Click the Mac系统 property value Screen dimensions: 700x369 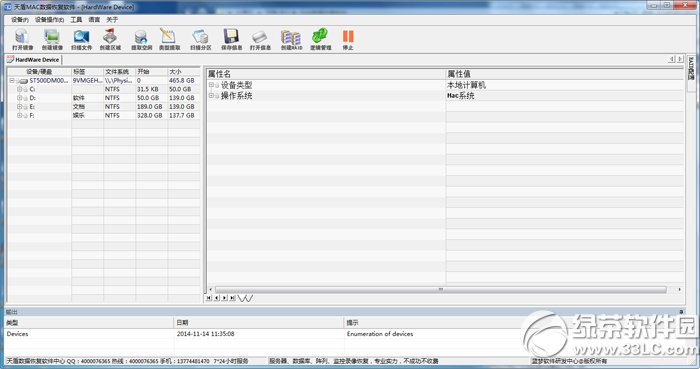click(x=461, y=95)
